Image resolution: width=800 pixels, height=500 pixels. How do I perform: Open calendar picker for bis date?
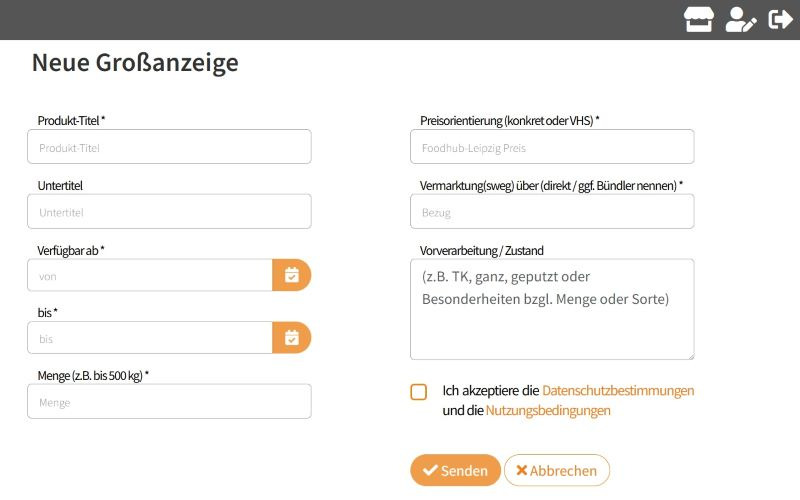[292, 338]
